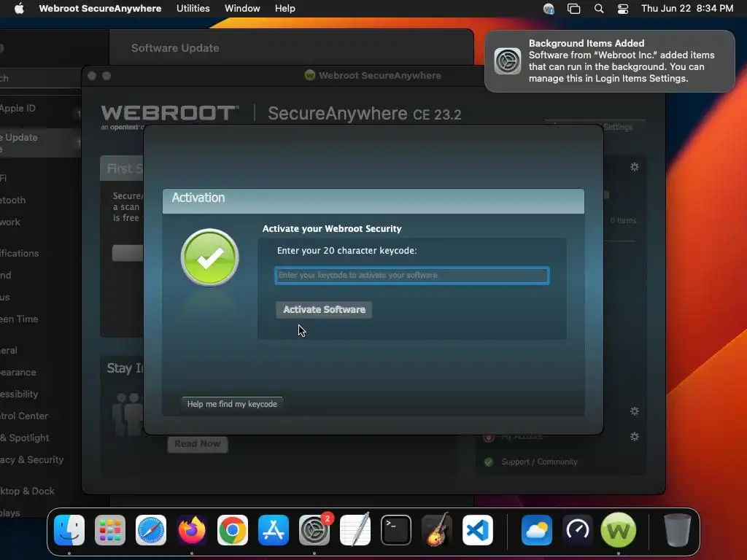The height and width of the screenshot is (560, 747).
Task: Click the Activate Software button
Action: coord(324,309)
